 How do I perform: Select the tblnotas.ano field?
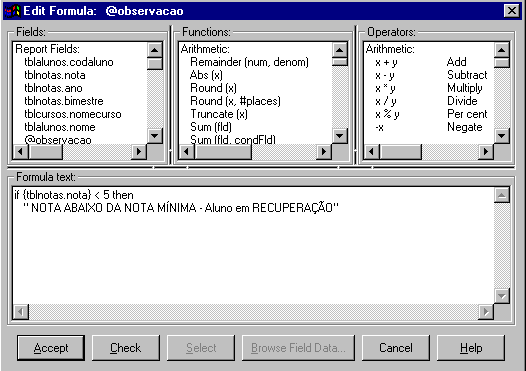coord(53,88)
